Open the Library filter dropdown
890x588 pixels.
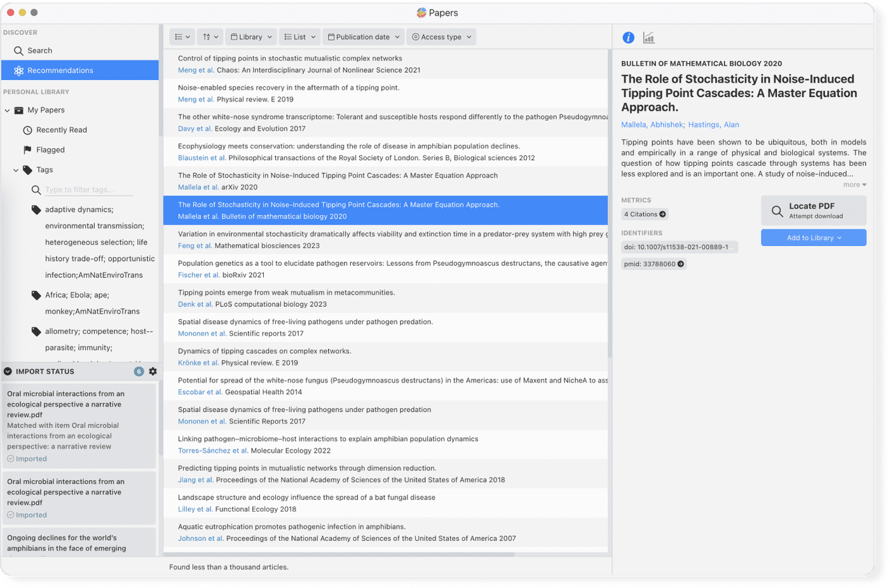(250, 37)
